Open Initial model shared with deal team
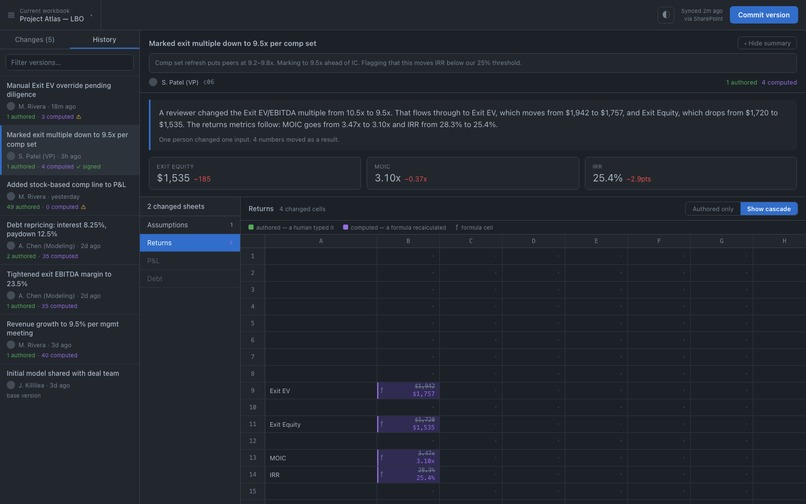The image size is (806, 504). point(69,384)
